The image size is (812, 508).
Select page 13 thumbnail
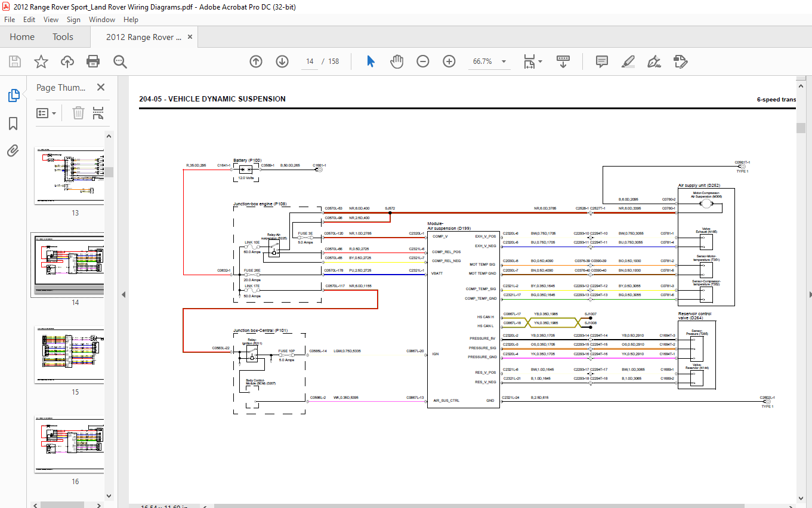coord(70,174)
